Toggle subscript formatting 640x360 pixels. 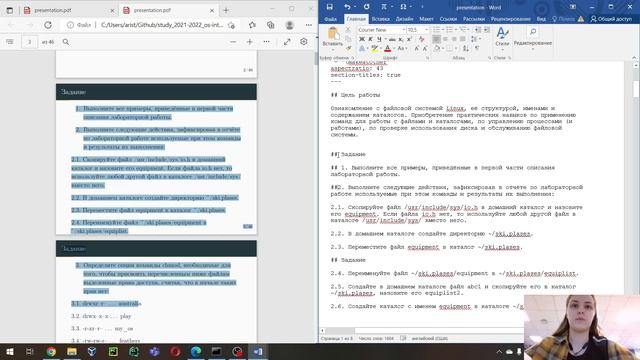tap(401, 39)
